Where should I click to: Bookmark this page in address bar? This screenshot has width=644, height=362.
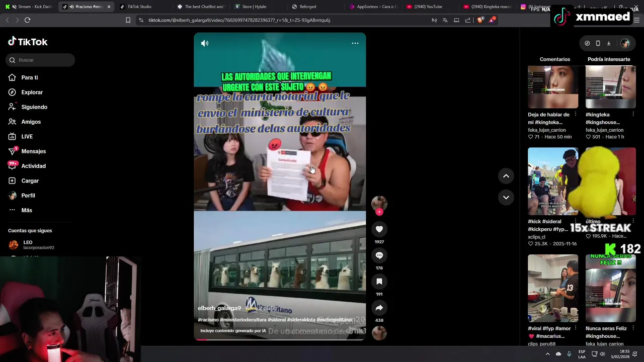[128, 20]
